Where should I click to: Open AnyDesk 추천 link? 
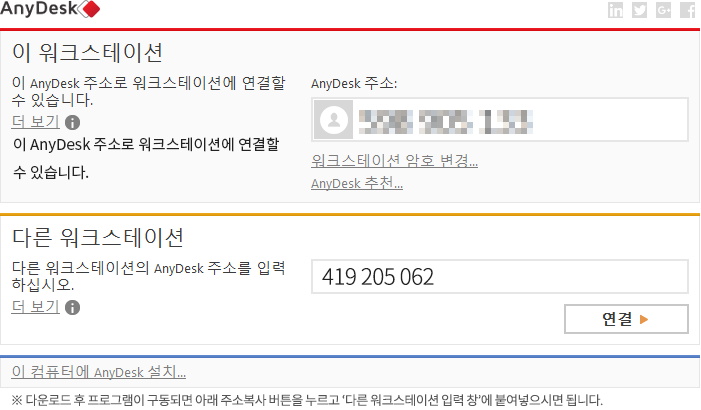357,183
